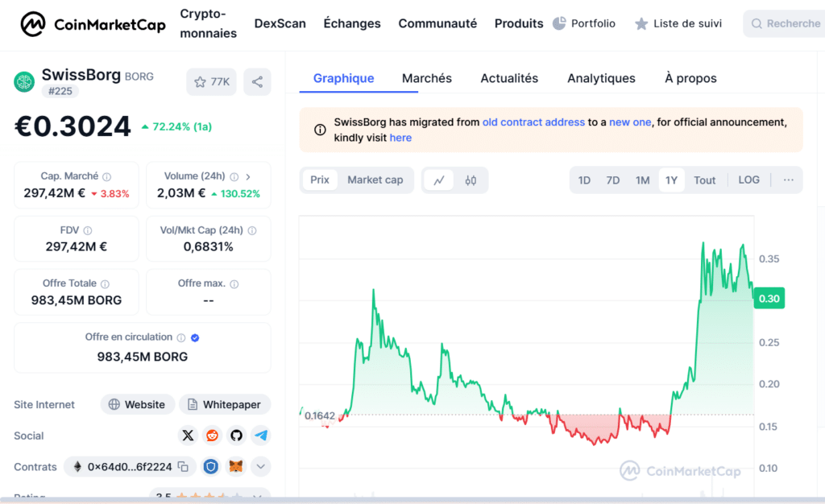Click the Portfolio pie chart icon

[559, 23]
